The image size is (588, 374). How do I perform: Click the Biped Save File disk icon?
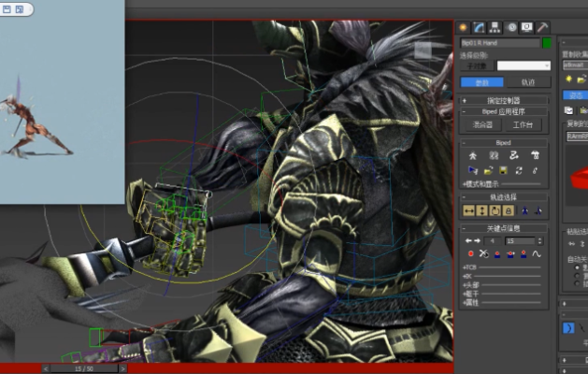click(503, 171)
